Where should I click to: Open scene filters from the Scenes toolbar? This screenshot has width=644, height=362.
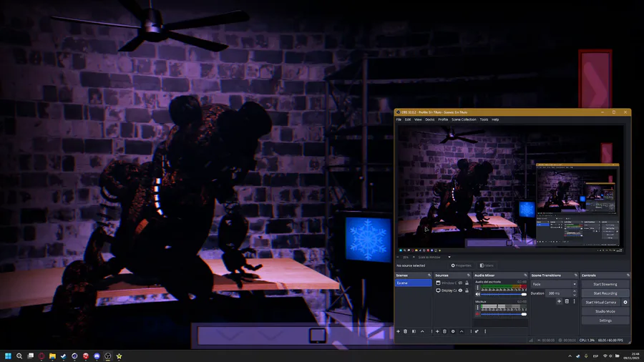[x=414, y=331]
